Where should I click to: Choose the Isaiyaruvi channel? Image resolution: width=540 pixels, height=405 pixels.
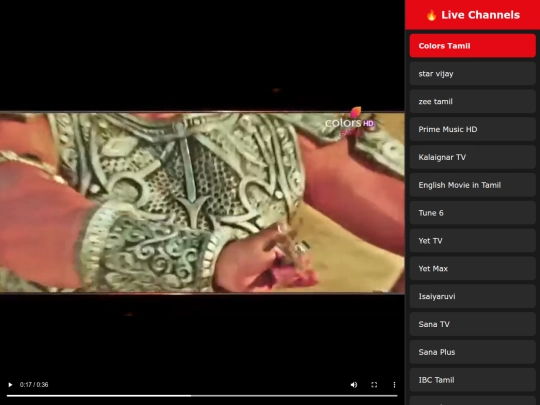(x=472, y=297)
